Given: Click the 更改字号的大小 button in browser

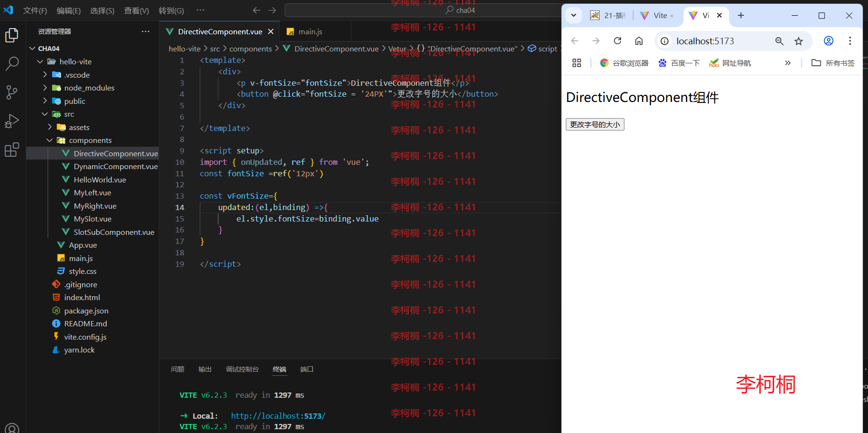Looking at the screenshot, I should click(x=595, y=124).
